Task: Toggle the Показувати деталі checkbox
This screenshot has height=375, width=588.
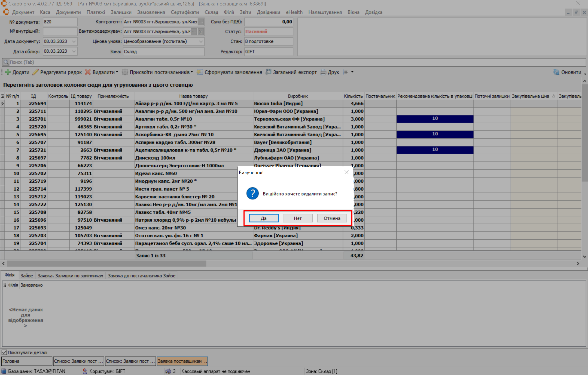Action: click(4, 352)
